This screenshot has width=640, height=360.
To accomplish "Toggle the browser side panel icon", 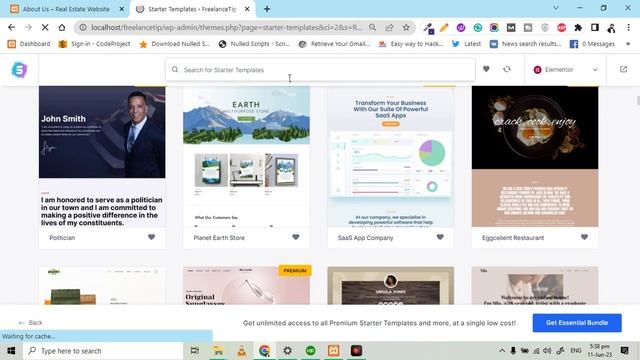I will click(595, 27).
